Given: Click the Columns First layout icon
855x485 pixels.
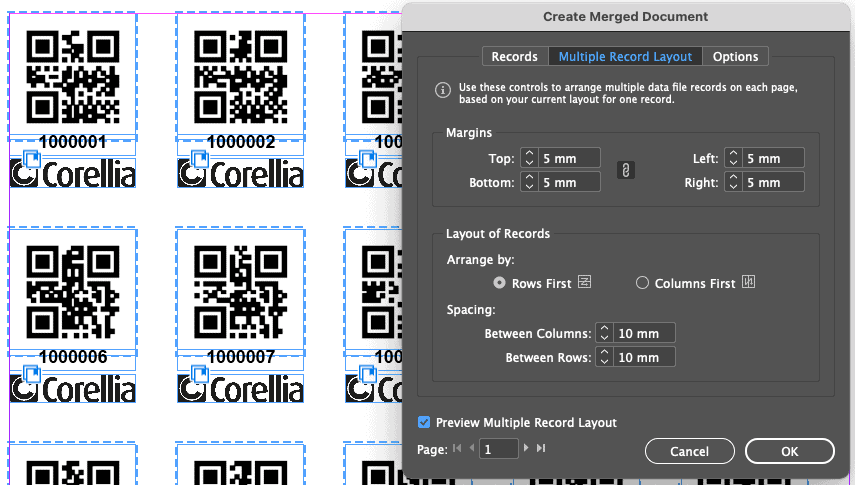Looking at the screenshot, I should pyautogui.click(x=749, y=282).
